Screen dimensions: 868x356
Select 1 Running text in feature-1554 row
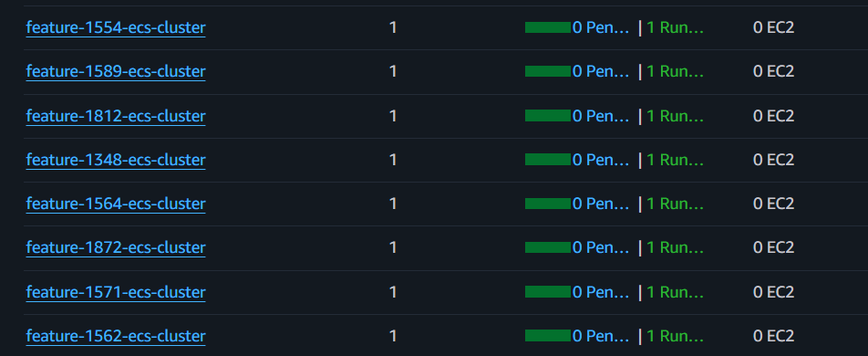[676, 27]
